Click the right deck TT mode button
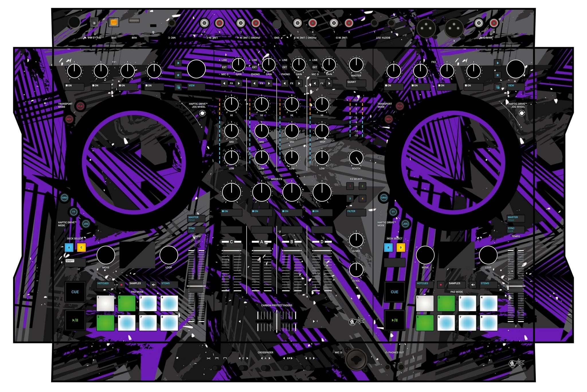 [x=393, y=212]
